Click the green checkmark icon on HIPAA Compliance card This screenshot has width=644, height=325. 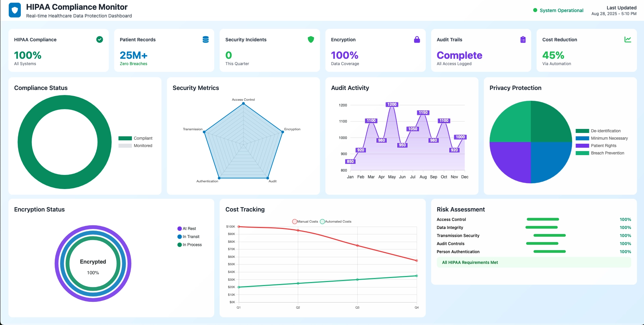pos(99,40)
